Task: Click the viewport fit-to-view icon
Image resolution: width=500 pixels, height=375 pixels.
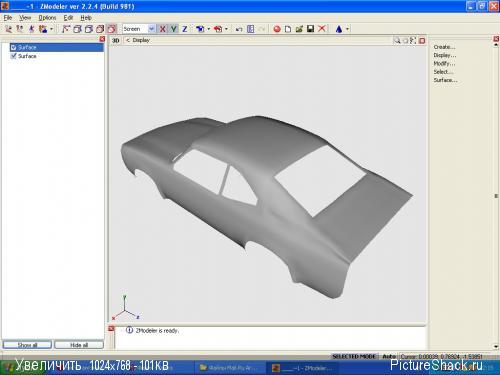Action: 413,41
